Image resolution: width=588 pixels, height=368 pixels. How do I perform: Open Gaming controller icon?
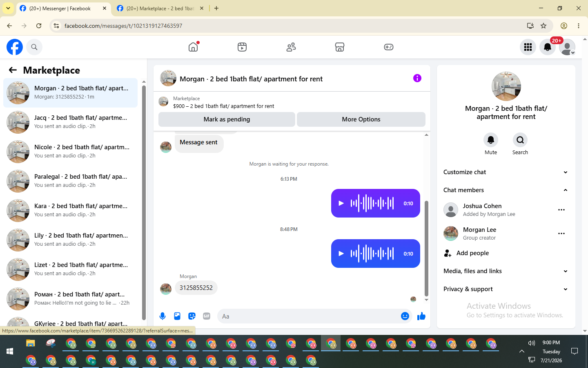(389, 47)
